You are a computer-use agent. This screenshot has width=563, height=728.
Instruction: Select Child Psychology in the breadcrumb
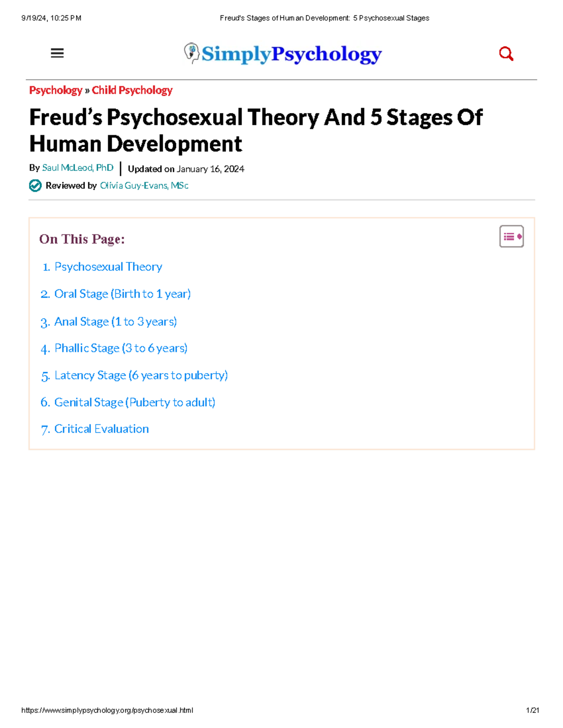point(132,90)
